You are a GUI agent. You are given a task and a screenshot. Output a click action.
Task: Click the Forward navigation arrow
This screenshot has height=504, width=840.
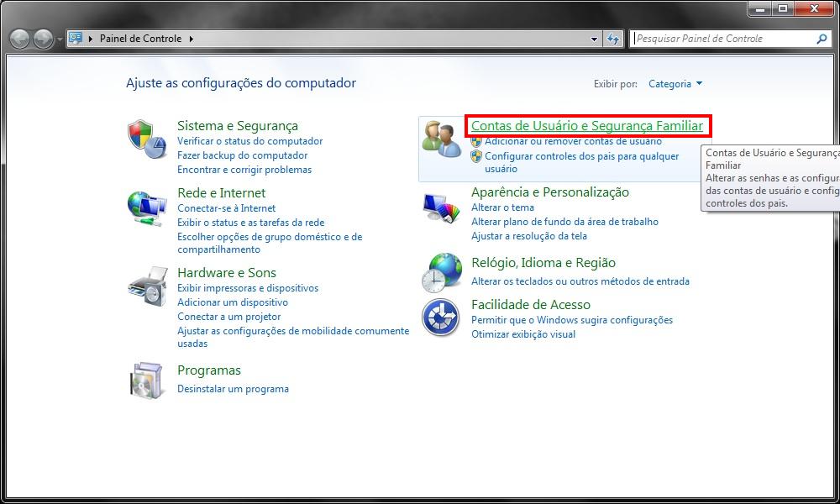point(44,39)
